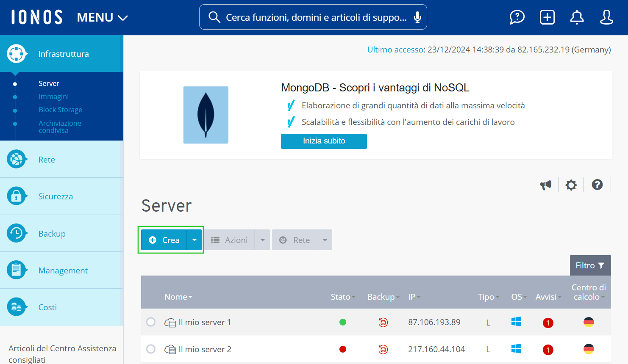The image size is (628, 364).
Task: Click the question mark help icon
Action: (597, 185)
